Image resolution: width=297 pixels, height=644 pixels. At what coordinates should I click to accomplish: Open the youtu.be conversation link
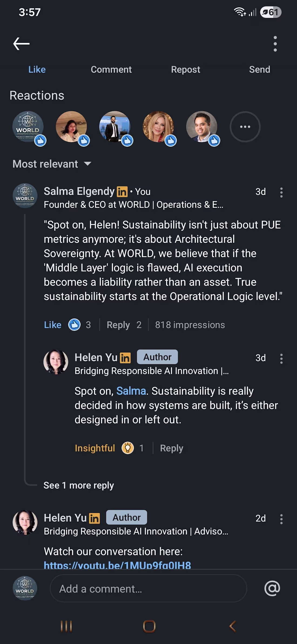click(x=117, y=565)
